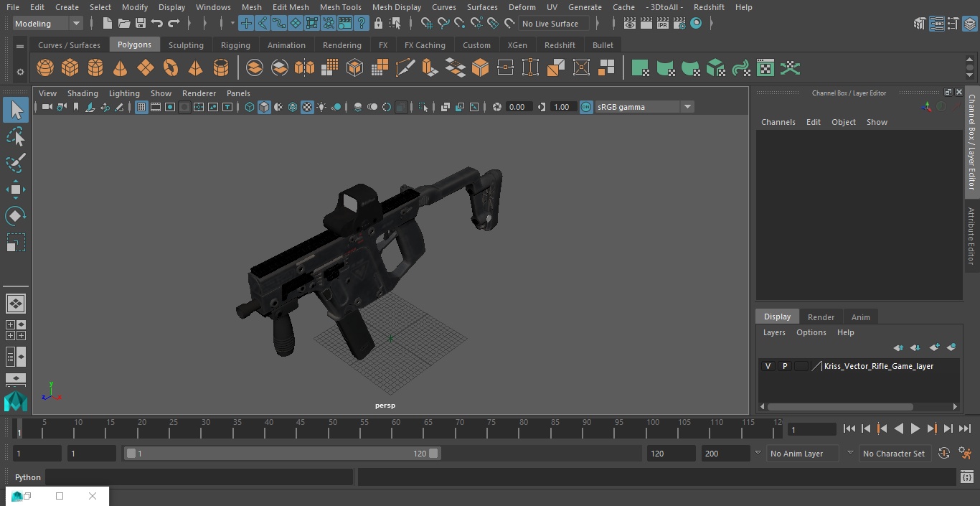Open the Modeling menu set dropdown
Screen dimensions: 980x506
tap(48, 24)
